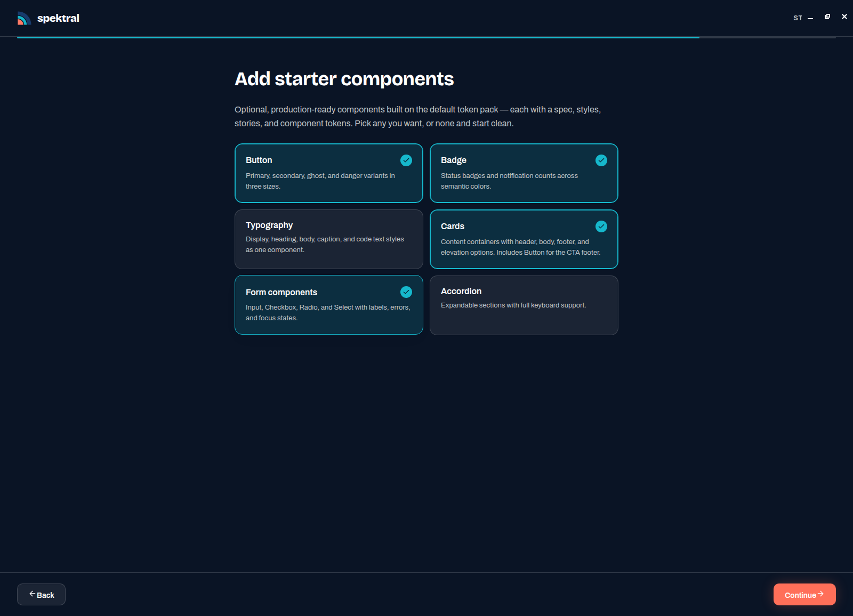Select the Typography component card

329,239
